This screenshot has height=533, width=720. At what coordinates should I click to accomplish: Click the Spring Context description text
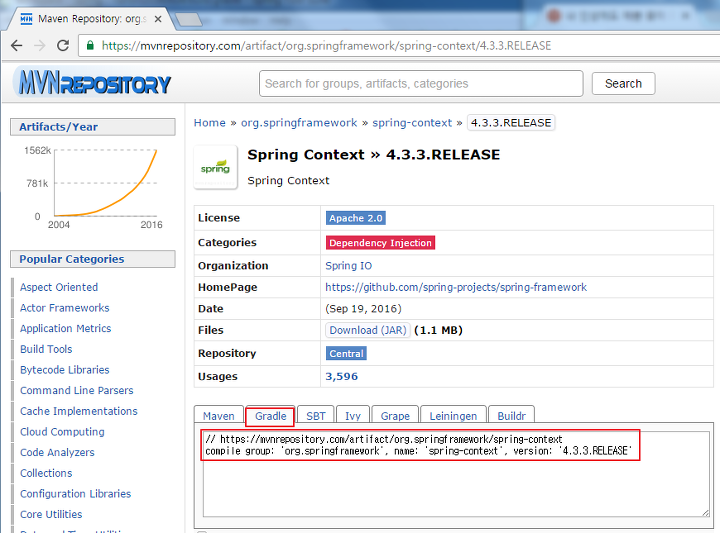(x=288, y=181)
